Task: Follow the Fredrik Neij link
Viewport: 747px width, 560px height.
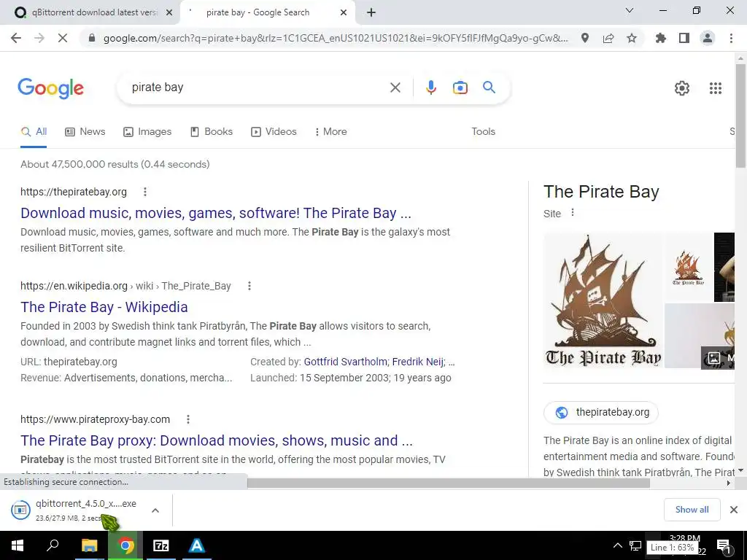Action: pos(418,362)
